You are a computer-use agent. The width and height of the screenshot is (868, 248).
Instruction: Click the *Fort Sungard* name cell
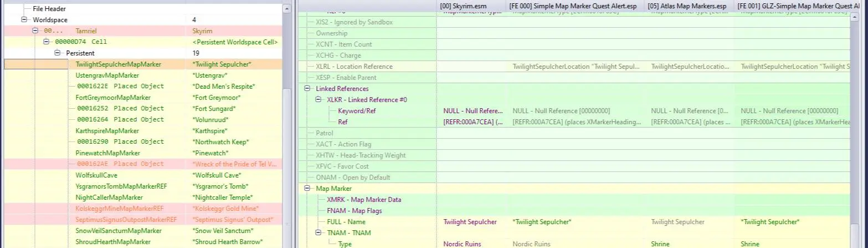(214, 109)
